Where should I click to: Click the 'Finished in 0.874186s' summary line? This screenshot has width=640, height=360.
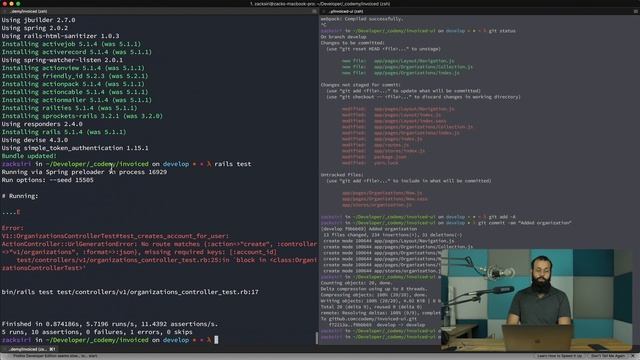110,324
